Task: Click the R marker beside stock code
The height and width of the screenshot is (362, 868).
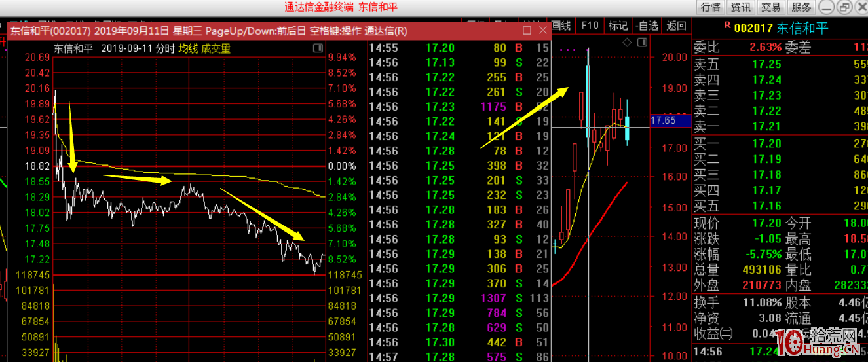Action: point(727,26)
